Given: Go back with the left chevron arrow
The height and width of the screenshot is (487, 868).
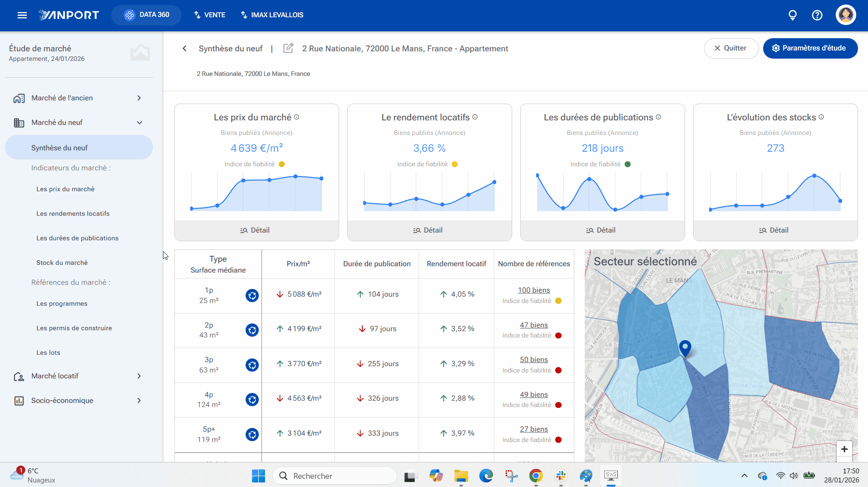Looking at the screenshot, I should 184,49.
